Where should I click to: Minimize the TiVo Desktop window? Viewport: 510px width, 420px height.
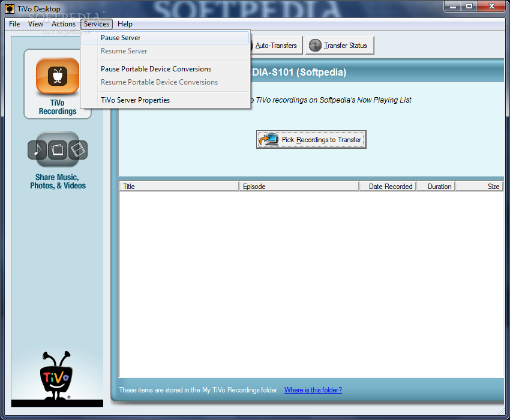[x=453, y=6]
